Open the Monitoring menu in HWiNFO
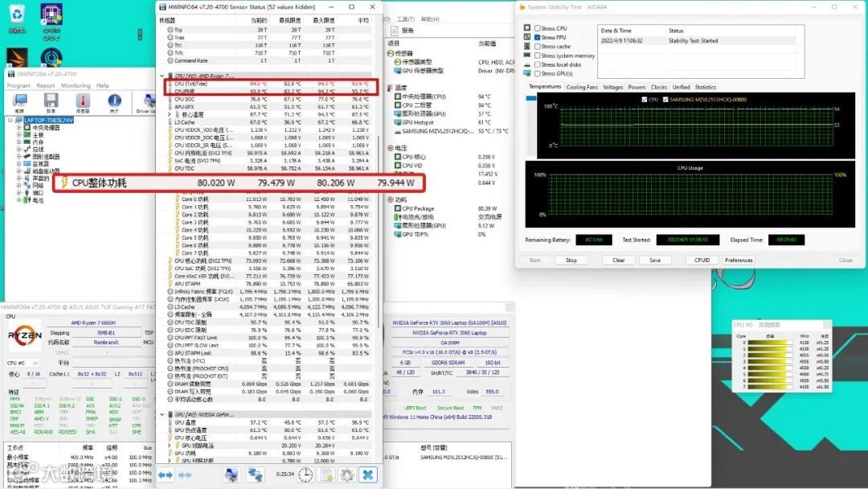The height and width of the screenshot is (489, 868). point(76,86)
